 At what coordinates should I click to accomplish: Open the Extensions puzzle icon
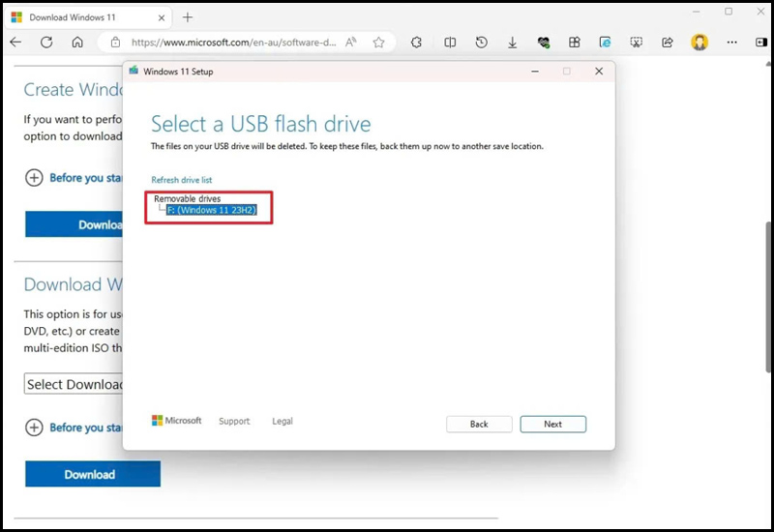pyautogui.click(x=416, y=43)
